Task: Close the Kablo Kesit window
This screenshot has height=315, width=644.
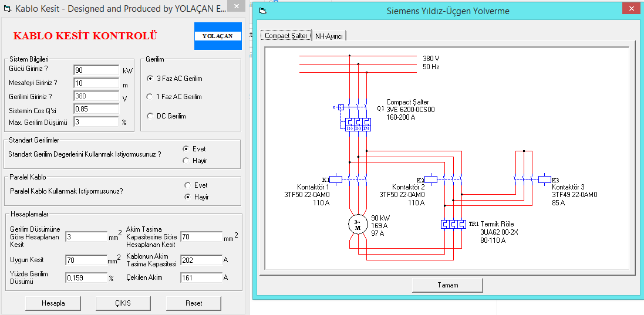Action: pyautogui.click(x=235, y=6)
